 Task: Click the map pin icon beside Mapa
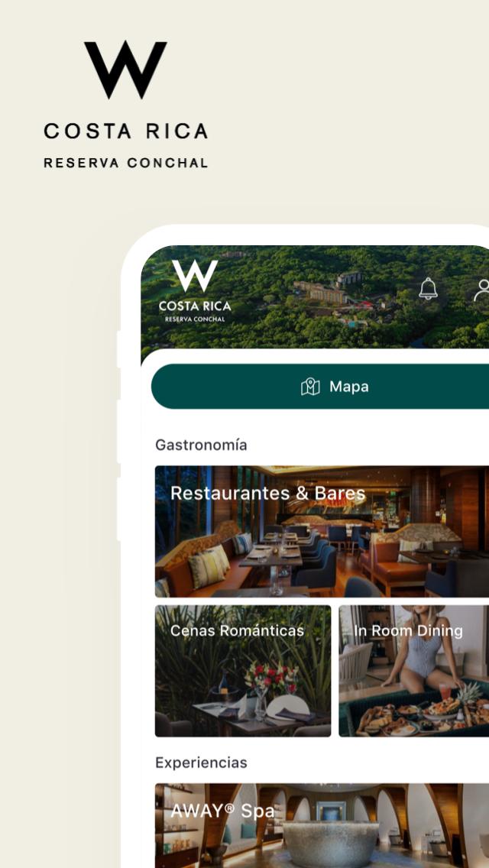pos(310,387)
